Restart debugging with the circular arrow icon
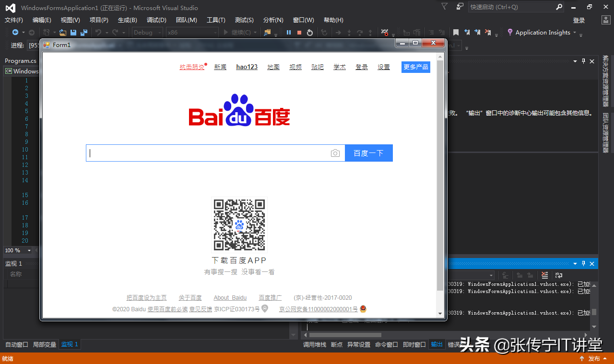 click(310, 33)
